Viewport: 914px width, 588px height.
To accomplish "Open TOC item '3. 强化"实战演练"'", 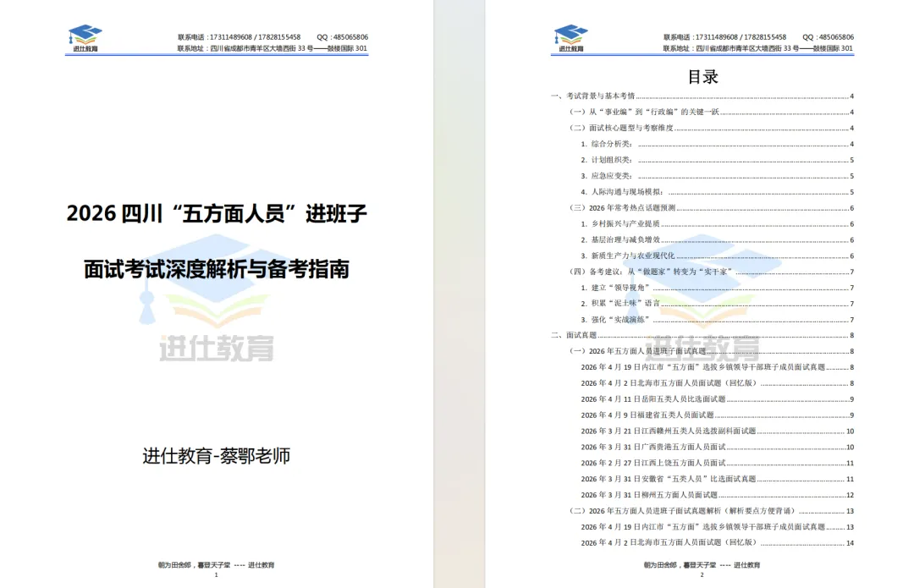I will (717, 319).
